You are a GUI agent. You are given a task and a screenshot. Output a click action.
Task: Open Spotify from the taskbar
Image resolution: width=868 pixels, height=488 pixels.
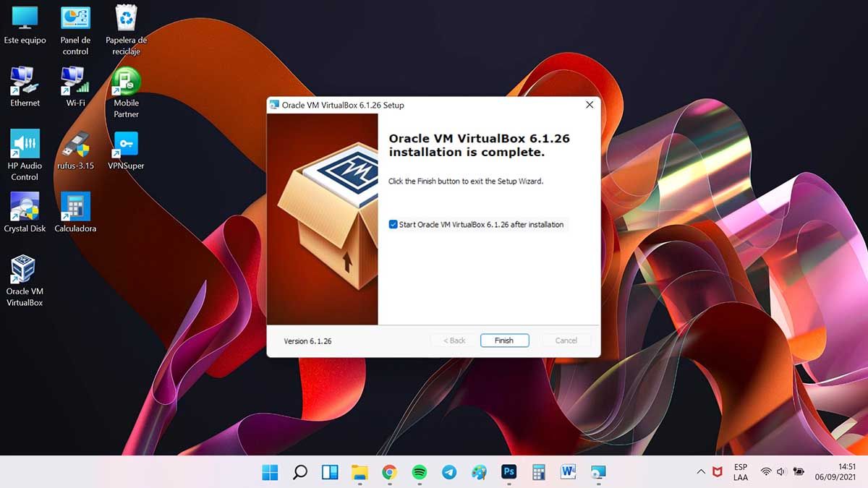[x=419, y=472]
